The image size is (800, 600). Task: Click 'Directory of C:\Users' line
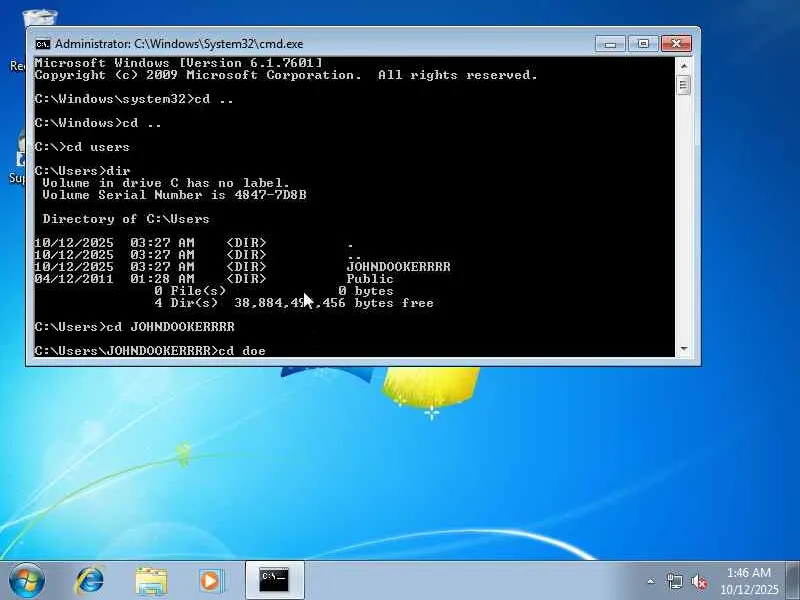126,219
